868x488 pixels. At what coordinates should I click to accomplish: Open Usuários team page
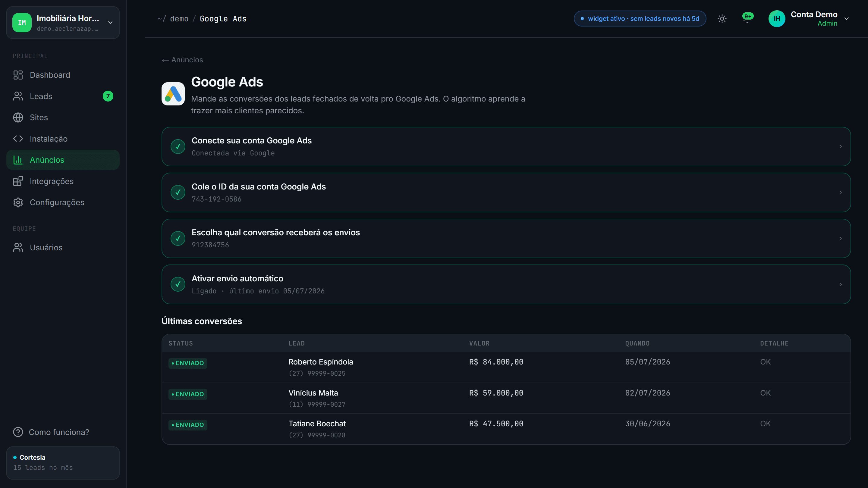pyautogui.click(x=63, y=248)
